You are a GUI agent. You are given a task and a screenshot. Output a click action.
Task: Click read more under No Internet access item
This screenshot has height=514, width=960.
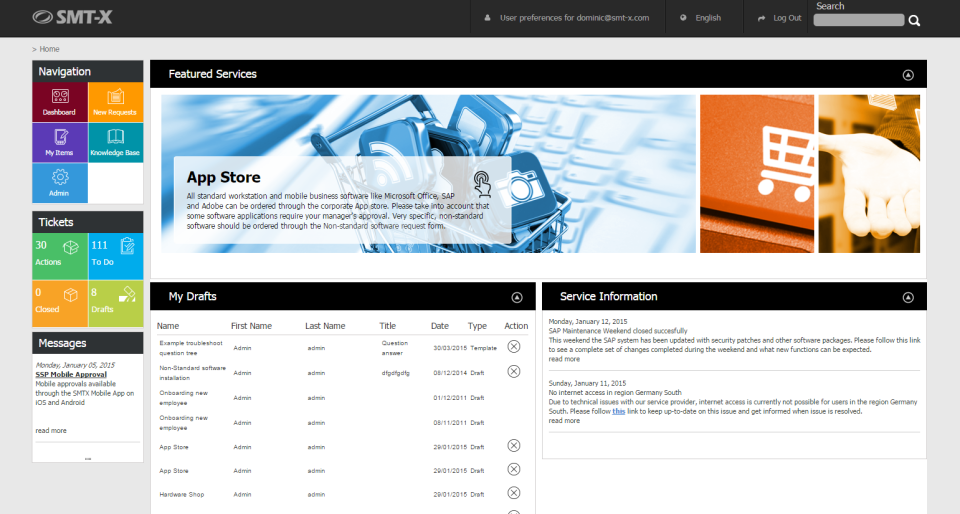click(564, 421)
